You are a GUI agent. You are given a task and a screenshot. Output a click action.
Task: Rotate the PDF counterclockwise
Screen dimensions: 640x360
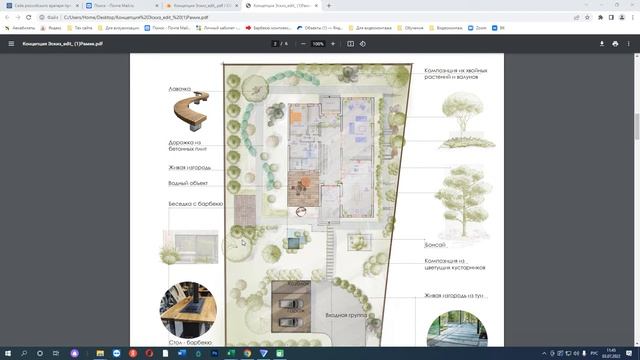pyautogui.click(x=363, y=44)
